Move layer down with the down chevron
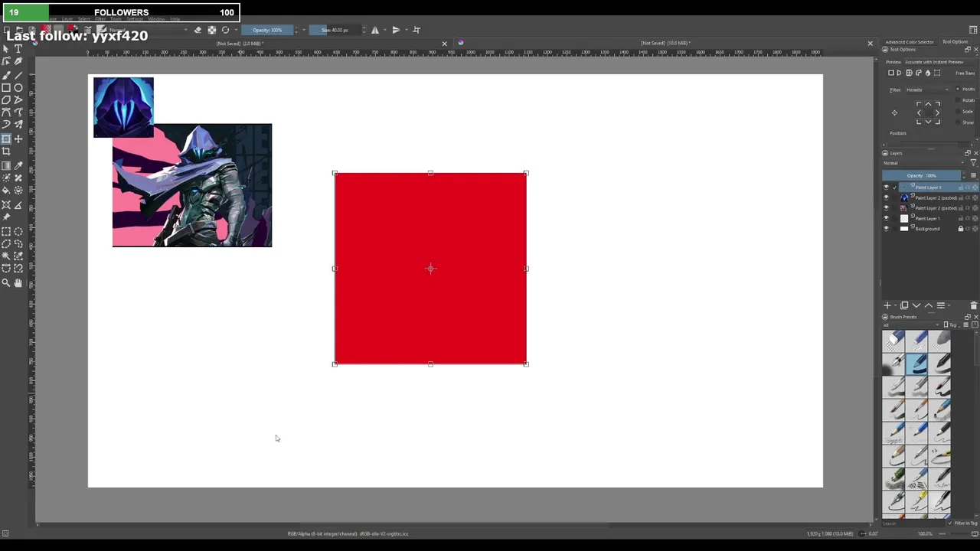Image resolution: width=980 pixels, height=551 pixels. (x=916, y=305)
